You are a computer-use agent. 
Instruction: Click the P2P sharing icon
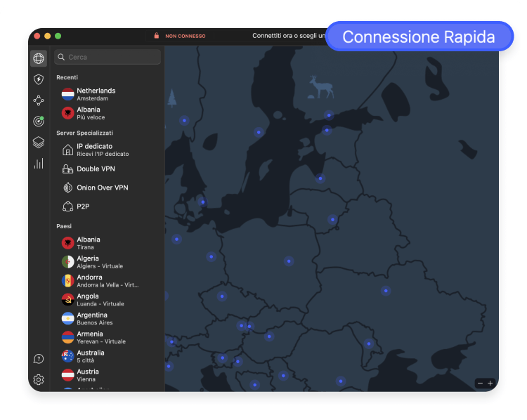pyautogui.click(x=68, y=206)
